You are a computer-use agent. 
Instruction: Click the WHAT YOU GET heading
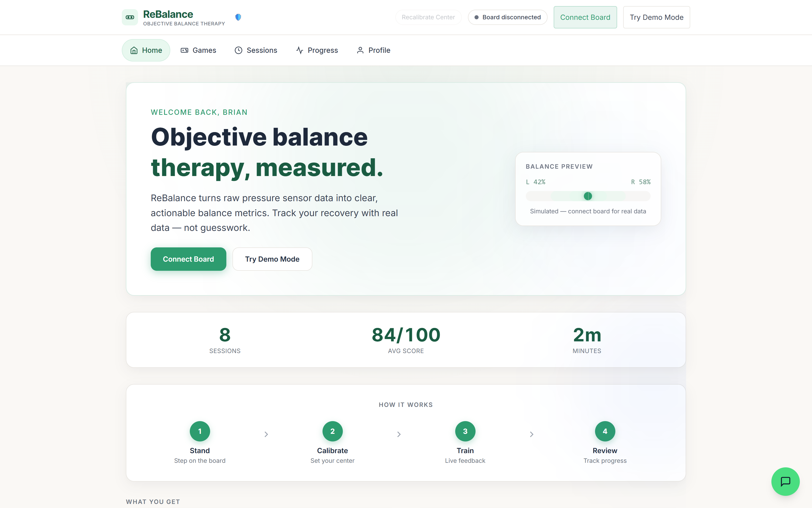click(153, 502)
